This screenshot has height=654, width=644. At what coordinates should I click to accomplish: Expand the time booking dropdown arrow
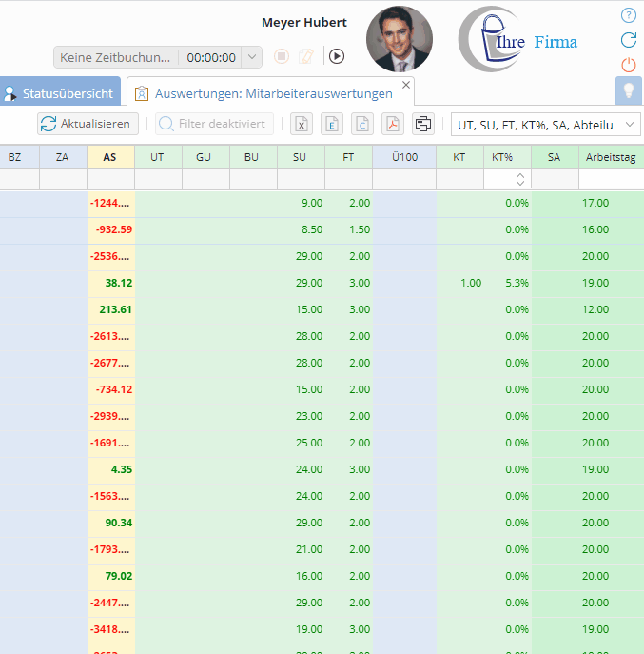coord(252,57)
